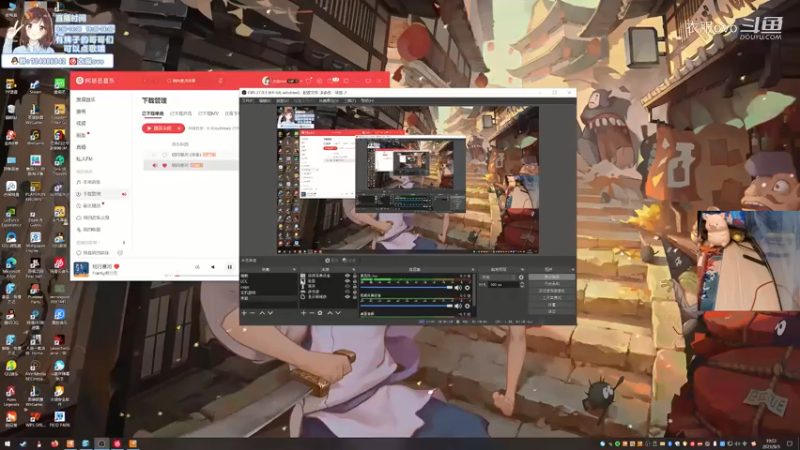Undock the Controls panel via its header icon
Viewport: 800px width, 450px height.
click(572, 269)
